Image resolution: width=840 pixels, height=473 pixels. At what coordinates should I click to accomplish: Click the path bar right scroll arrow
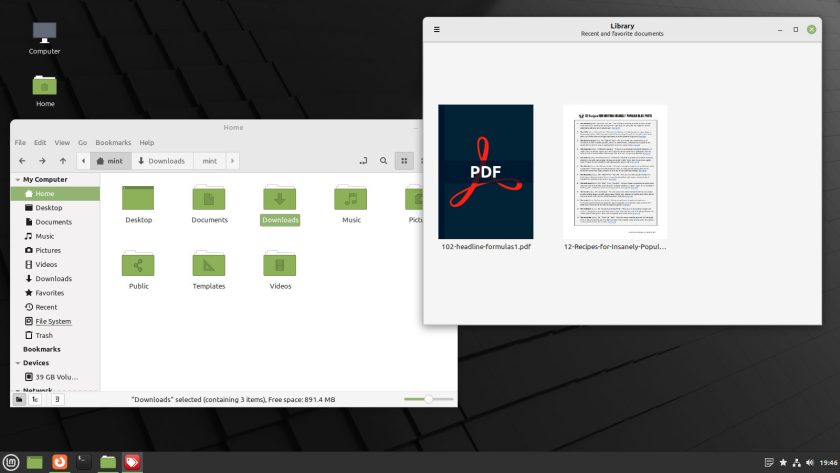tap(232, 161)
